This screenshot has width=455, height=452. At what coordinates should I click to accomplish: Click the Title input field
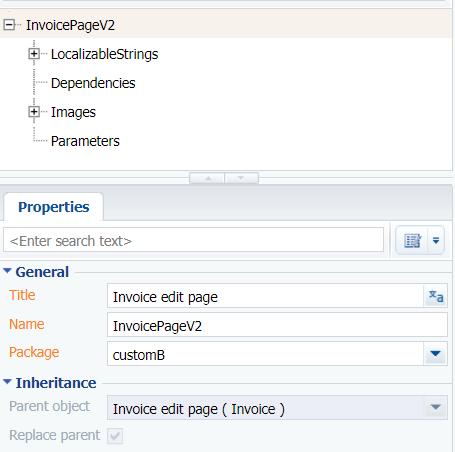[x=265, y=296]
